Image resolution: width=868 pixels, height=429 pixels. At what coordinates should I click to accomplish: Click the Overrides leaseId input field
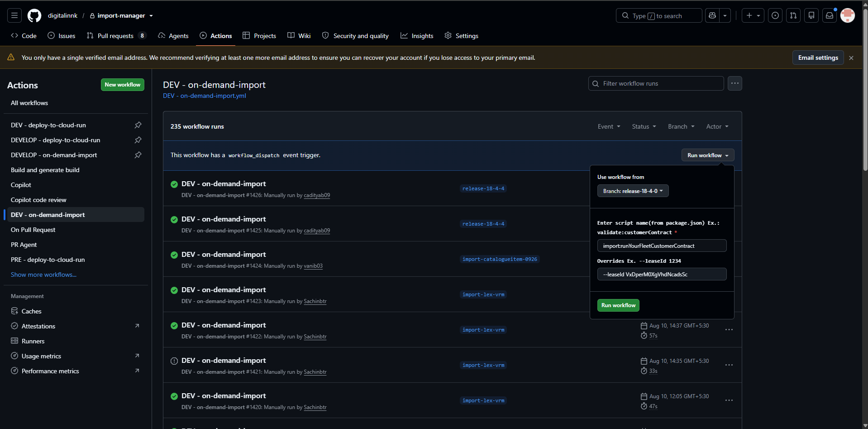662,274
